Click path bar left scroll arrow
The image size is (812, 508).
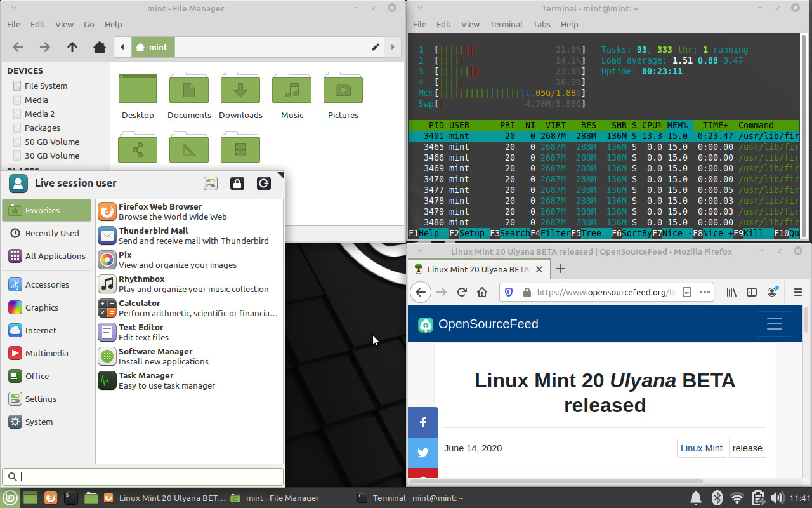click(122, 47)
